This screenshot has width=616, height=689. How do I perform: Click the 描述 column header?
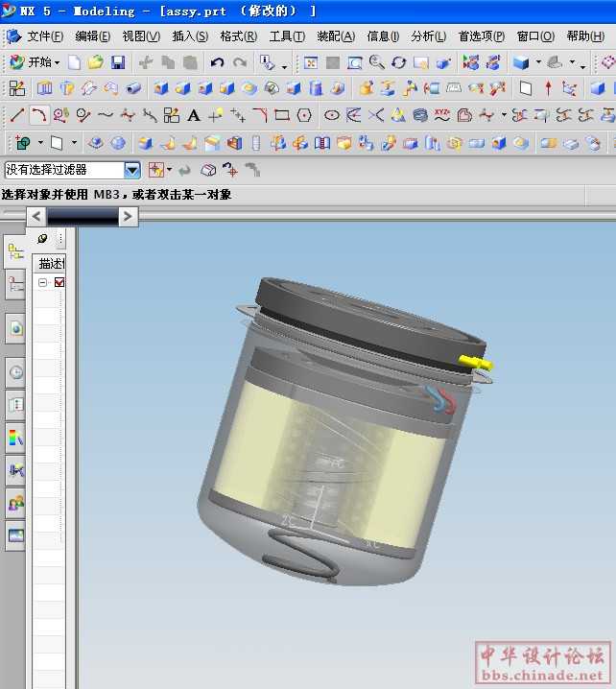[x=50, y=263]
